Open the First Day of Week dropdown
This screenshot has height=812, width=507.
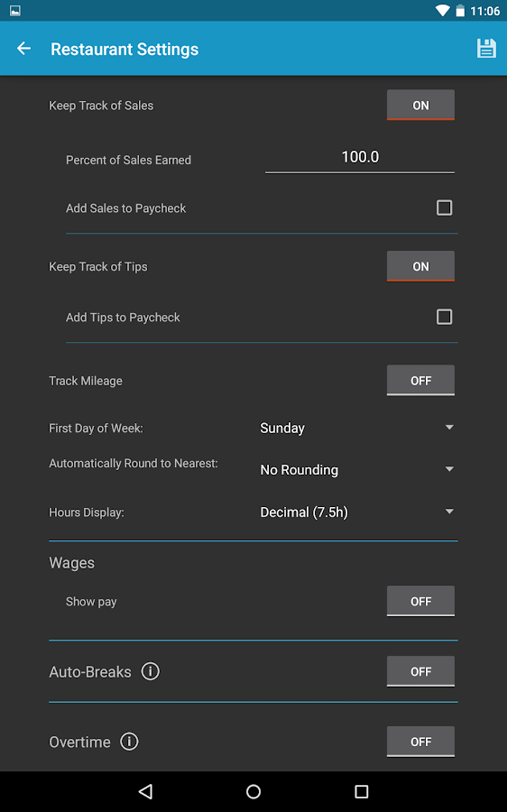point(357,428)
